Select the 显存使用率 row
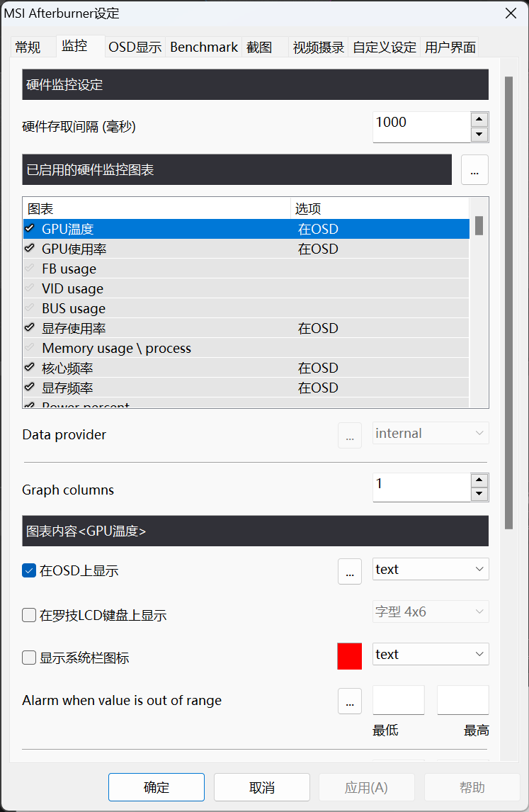The height and width of the screenshot is (812, 529). click(x=246, y=328)
